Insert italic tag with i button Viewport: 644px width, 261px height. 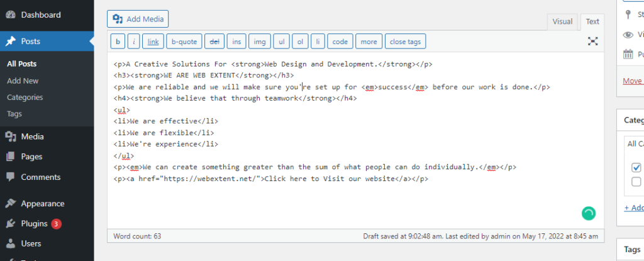(x=133, y=42)
